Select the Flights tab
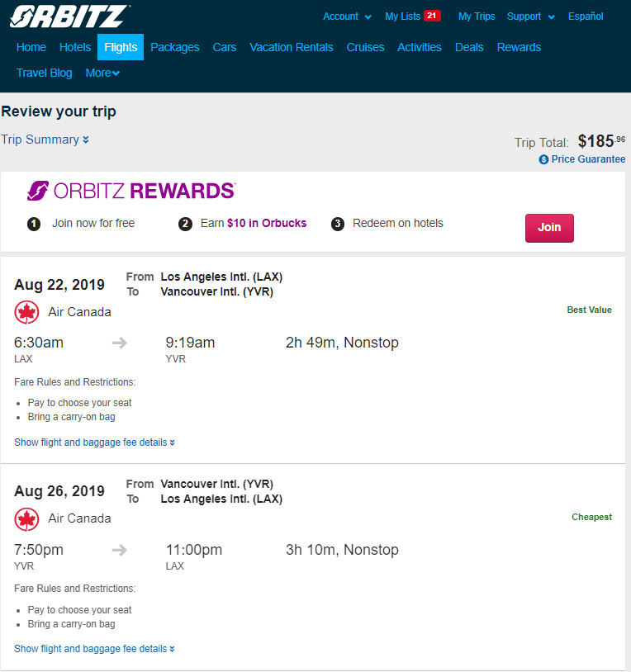This screenshot has width=631, height=672. point(121,47)
